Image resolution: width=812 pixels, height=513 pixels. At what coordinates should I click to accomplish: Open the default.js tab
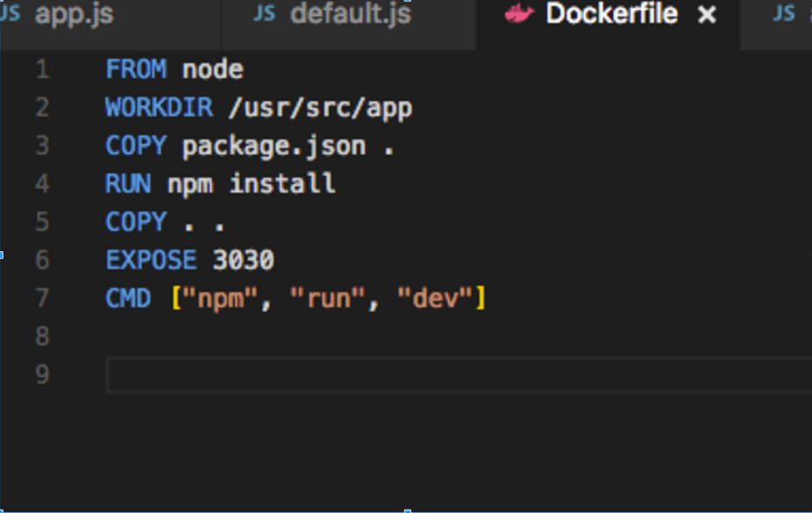click(x=351, y=14)
